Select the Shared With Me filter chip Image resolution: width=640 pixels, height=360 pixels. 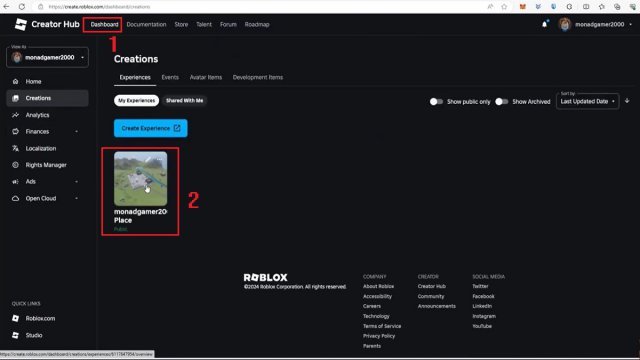[184, 100]
